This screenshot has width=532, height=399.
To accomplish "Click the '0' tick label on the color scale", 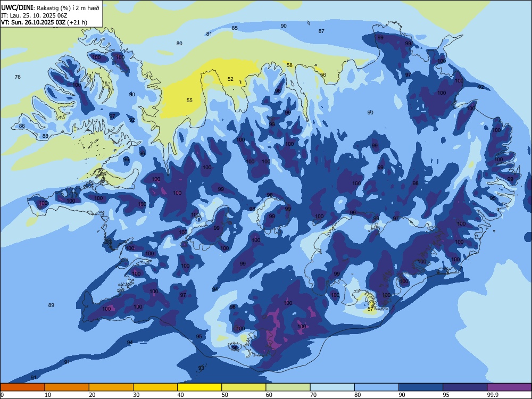I will [x=2, y=395].
